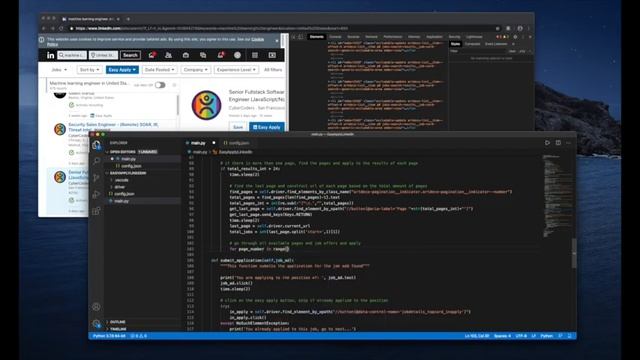The image size is (640, 360).
Task: Open LinkedIn Learning icon in nav bar
Action: pos(272,55)
